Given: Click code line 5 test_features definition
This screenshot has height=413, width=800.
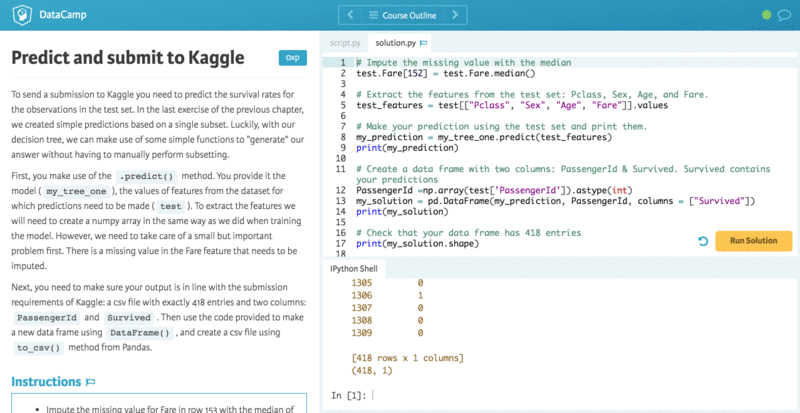Looking at the screenshot, I should 512,105.
